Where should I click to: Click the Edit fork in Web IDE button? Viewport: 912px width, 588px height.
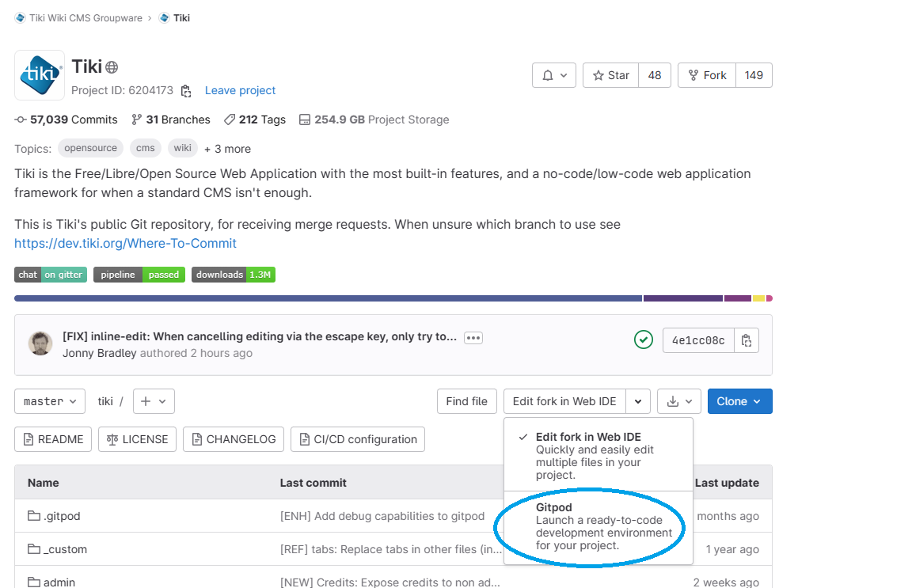coord(564,401)
